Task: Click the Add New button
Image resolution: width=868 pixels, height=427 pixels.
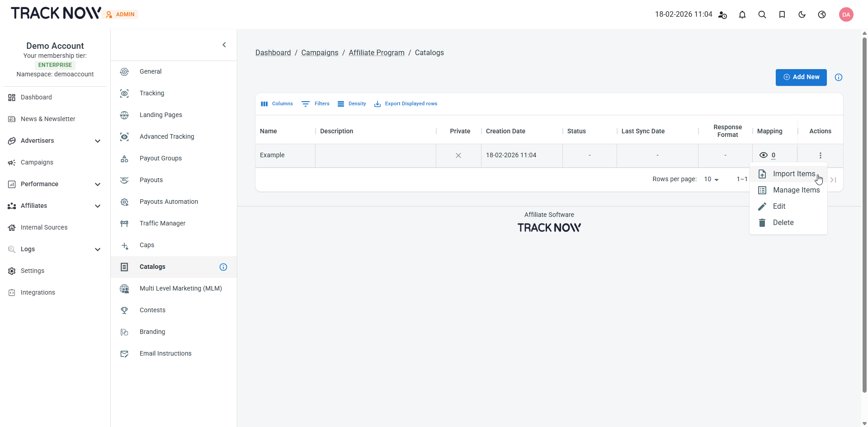Action: (801, 77)
